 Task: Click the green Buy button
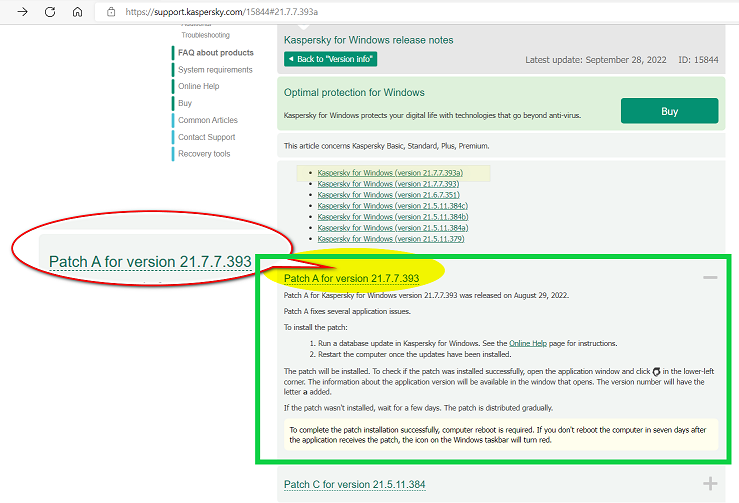pos(669,111)
